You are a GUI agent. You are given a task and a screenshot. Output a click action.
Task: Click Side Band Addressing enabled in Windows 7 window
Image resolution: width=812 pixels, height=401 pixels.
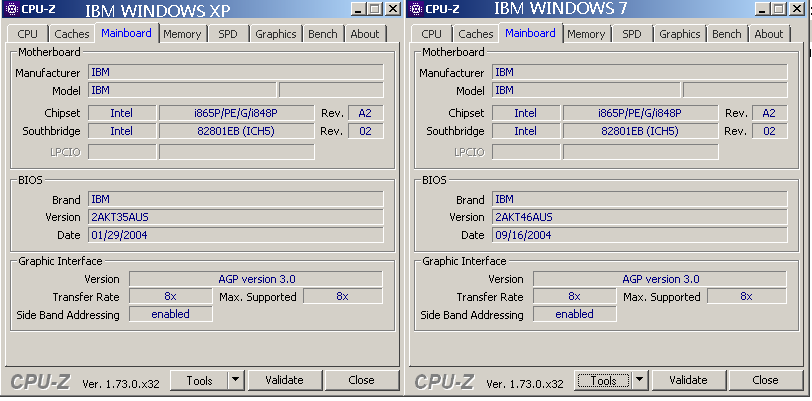(574, 314)
